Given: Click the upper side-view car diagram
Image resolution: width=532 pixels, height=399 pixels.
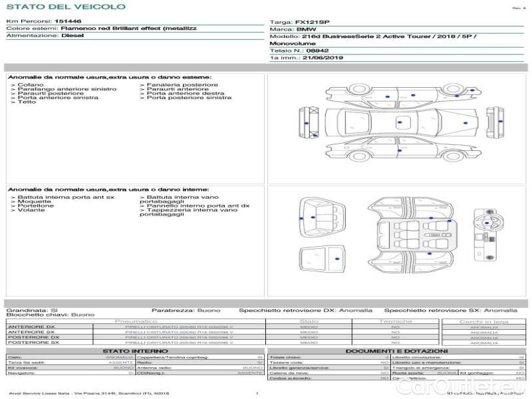Looking at the screenshot, I should [x=403, y=96].
